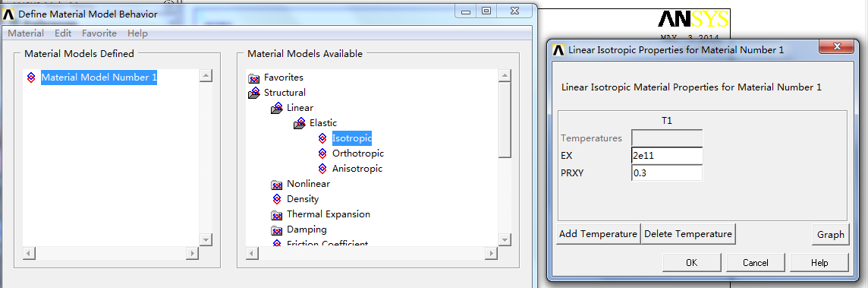Open the Material menu
868x288 pixels.
(26, 33)
